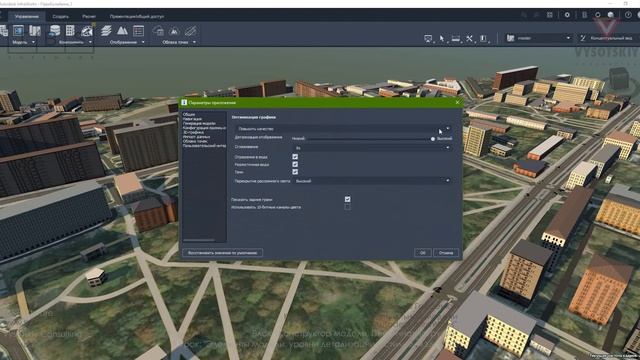Confirm the dialog with OK

coord(422,253)
